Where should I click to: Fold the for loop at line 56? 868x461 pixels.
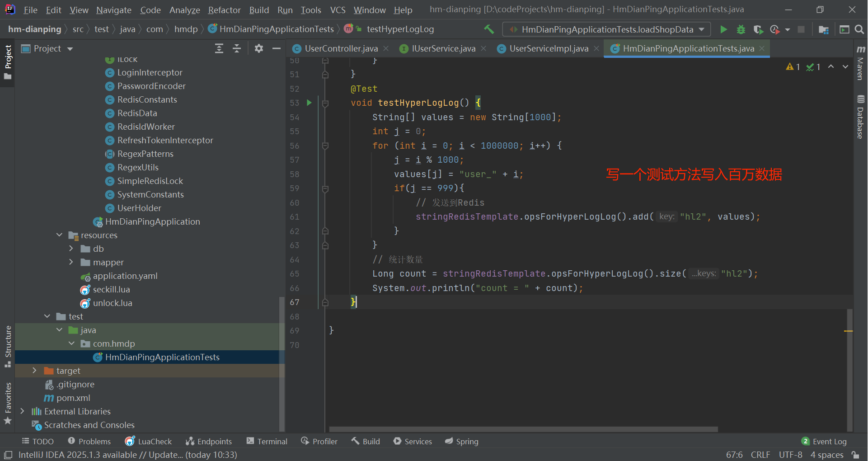click(x=325, y=146)
